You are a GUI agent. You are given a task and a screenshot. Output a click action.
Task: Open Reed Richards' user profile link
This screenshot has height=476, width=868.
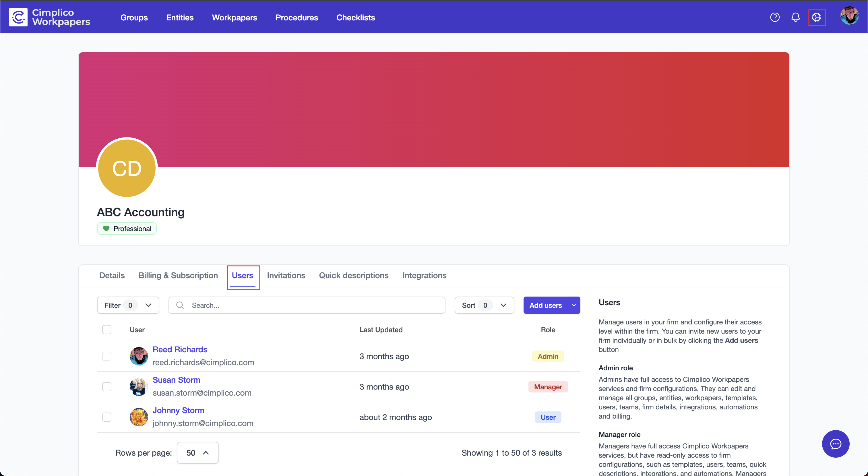[180, 349]
